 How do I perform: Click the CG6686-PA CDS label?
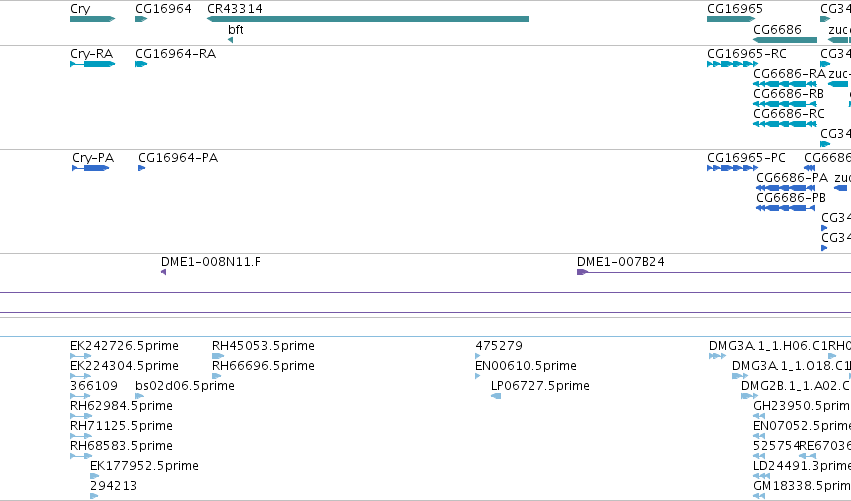[x=792, y=178]
